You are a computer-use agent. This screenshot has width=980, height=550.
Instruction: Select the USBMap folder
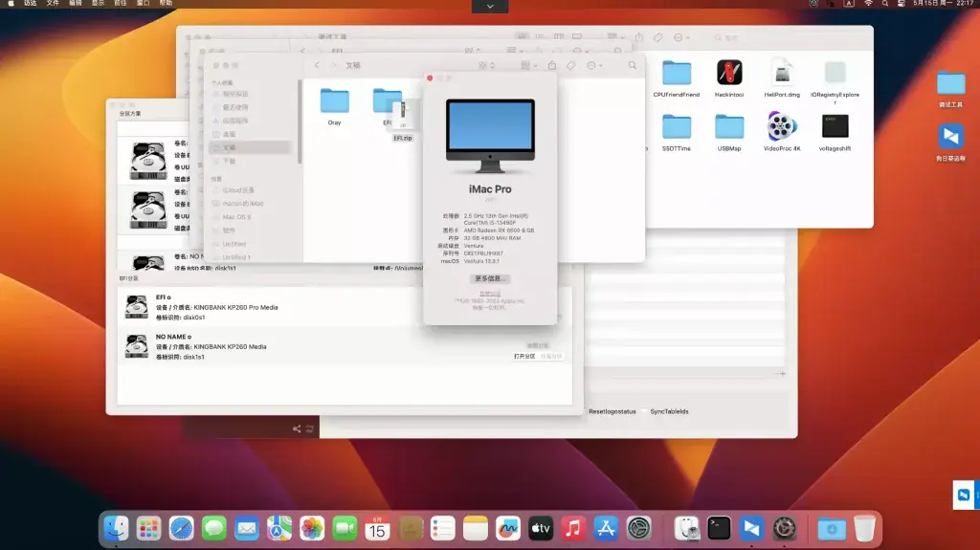point(728,126)
